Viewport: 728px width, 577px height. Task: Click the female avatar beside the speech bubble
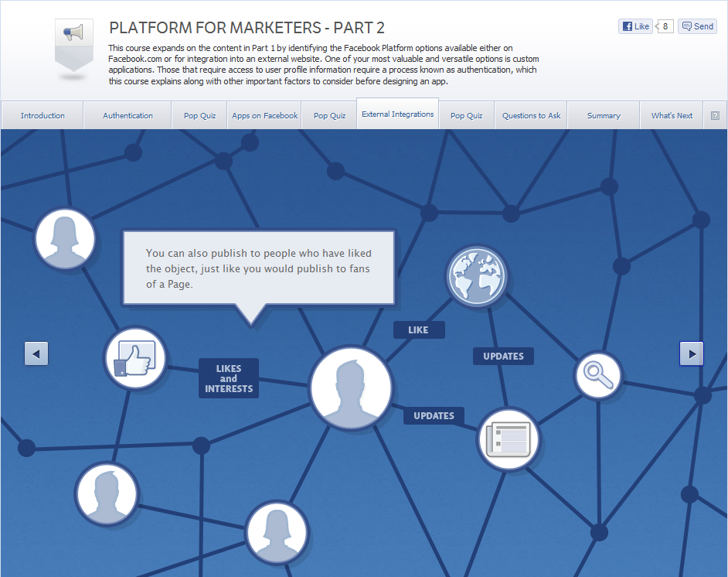point(65,239)
